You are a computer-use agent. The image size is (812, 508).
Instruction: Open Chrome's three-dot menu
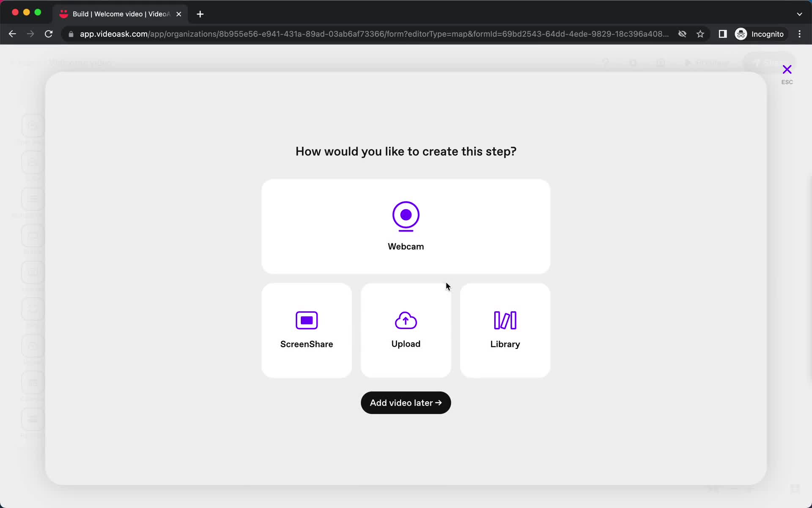click(799, 34)
